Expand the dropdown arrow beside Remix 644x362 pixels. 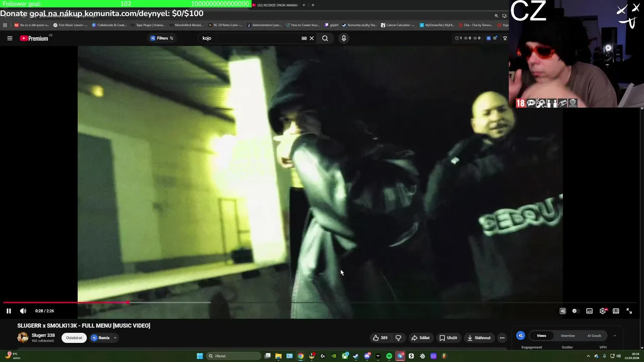[115, 338]
